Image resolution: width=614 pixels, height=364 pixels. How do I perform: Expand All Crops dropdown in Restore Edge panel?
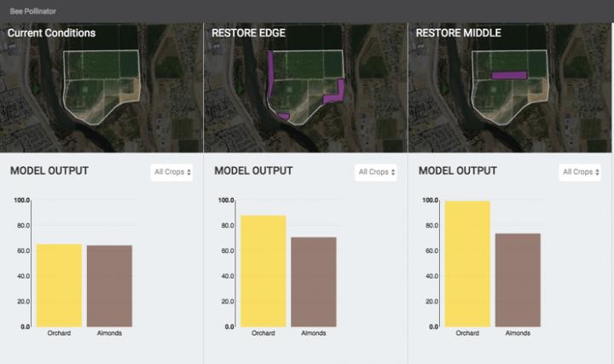[x=376, y=172]
